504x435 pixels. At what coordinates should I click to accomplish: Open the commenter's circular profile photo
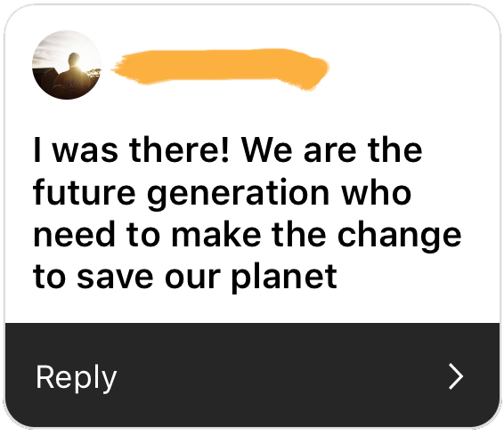point(67,65)
